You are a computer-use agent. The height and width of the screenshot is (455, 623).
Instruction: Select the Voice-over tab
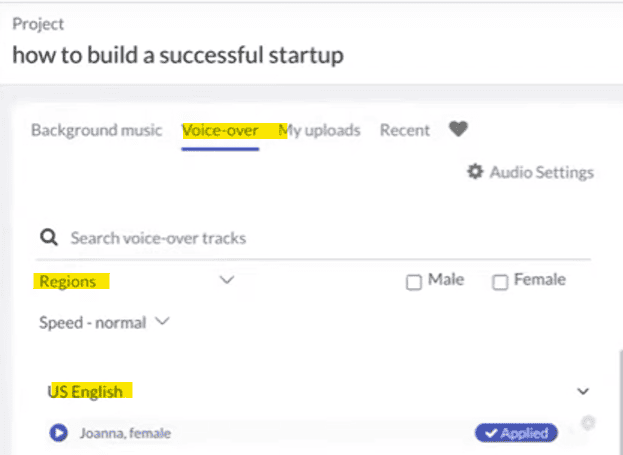(x=220, y=130)
